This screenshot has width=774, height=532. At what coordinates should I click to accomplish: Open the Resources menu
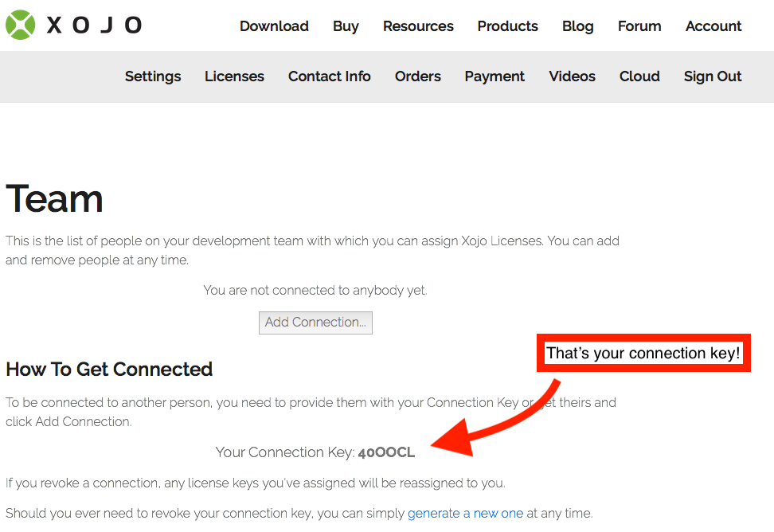[x=418, y=25]
